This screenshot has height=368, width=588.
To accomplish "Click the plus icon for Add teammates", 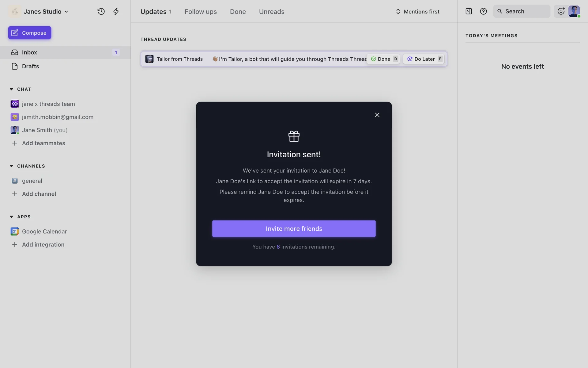I will [x=14, y=143].
